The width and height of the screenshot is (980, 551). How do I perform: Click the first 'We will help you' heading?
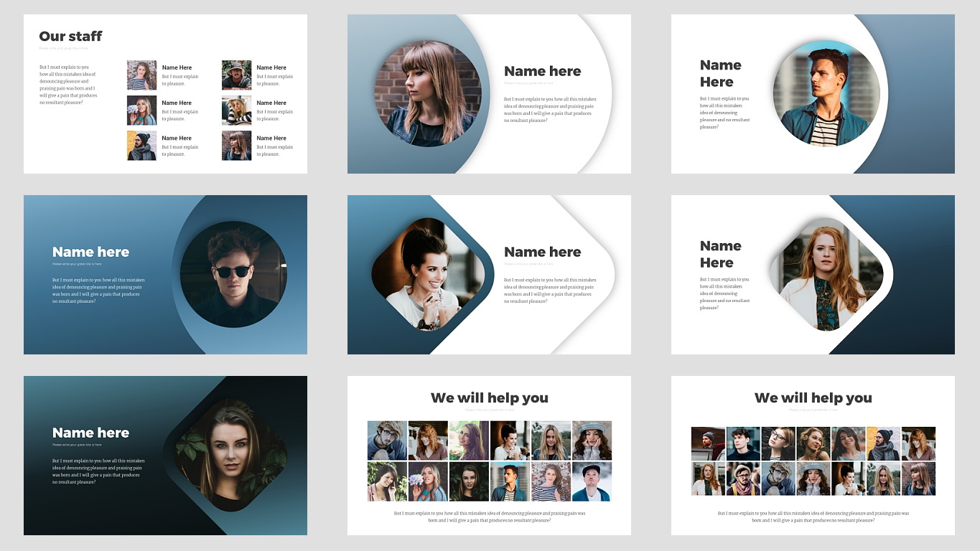(x=489, y=397)
